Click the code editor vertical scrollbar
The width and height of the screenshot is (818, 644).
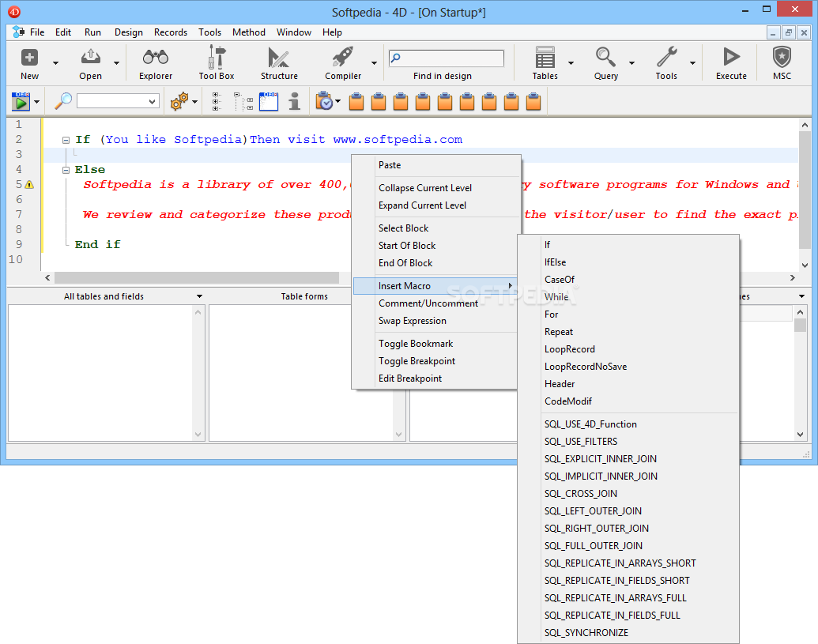tap(805, 190)
